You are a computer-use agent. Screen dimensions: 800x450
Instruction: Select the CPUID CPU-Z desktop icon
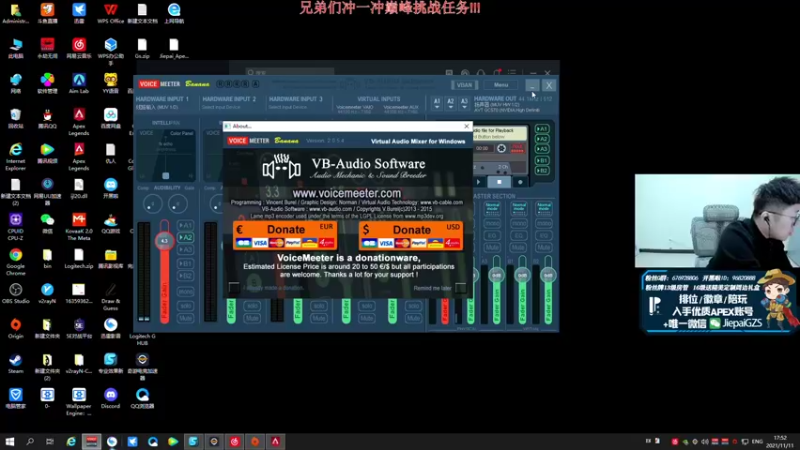click(15, 226)
